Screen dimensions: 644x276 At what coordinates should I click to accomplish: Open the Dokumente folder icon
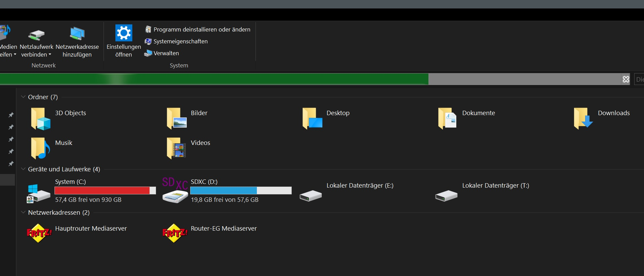pyautogui.click(x=447, y=119)
